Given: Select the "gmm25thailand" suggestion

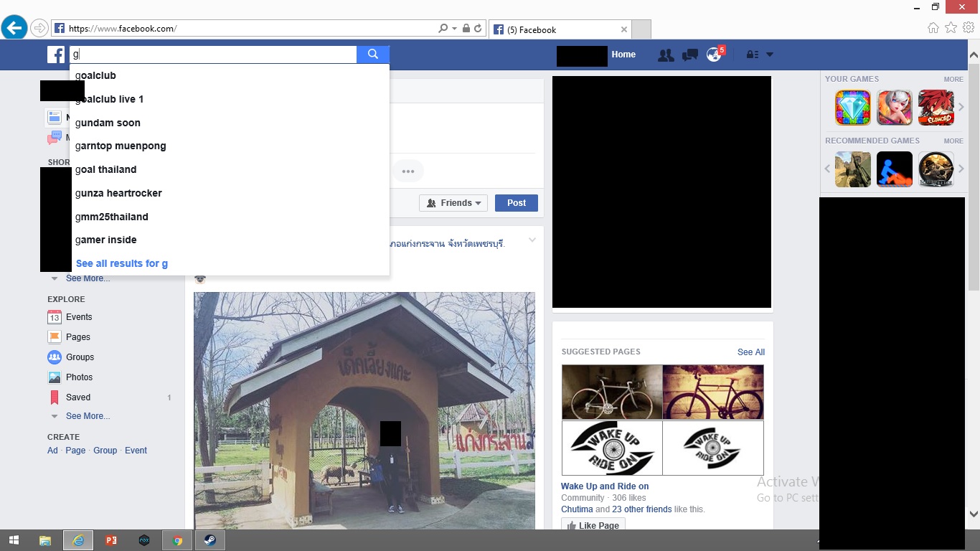Looking at the screenshot, I should (230, 217).
